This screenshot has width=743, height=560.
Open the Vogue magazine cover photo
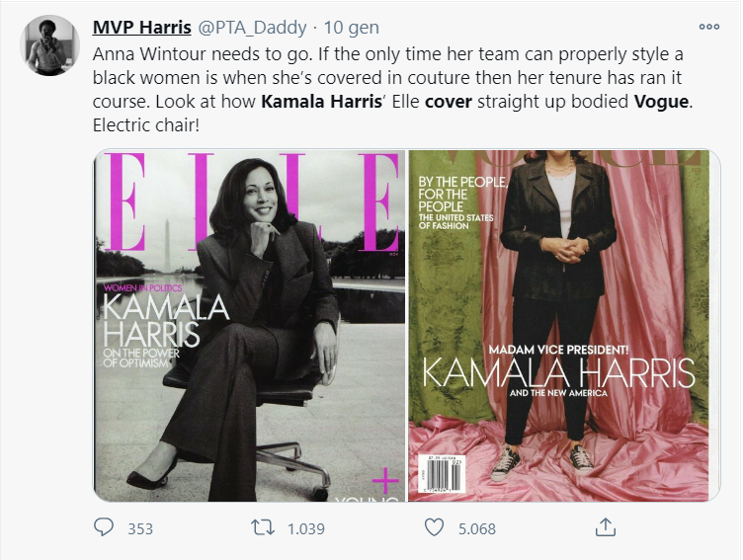(x=559, y=326)
